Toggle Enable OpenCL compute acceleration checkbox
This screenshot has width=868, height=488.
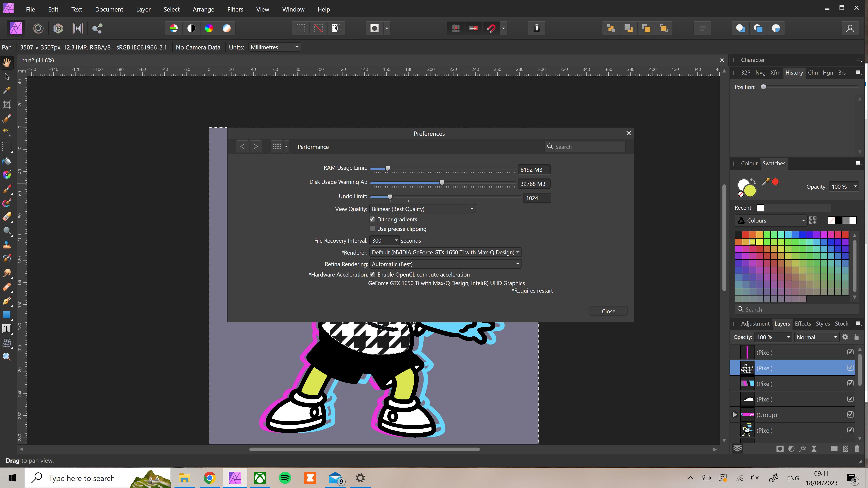pyautogui.click(x=372, y=274)
